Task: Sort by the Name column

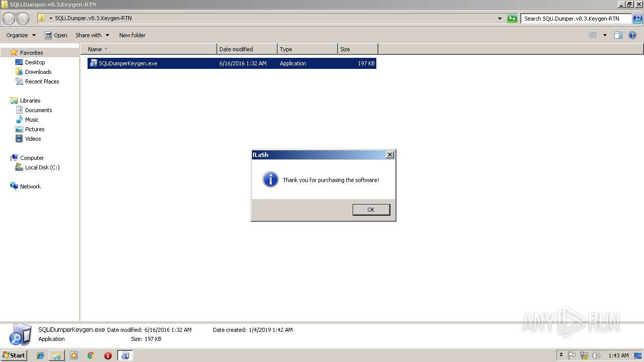Action: pos(149,49)
